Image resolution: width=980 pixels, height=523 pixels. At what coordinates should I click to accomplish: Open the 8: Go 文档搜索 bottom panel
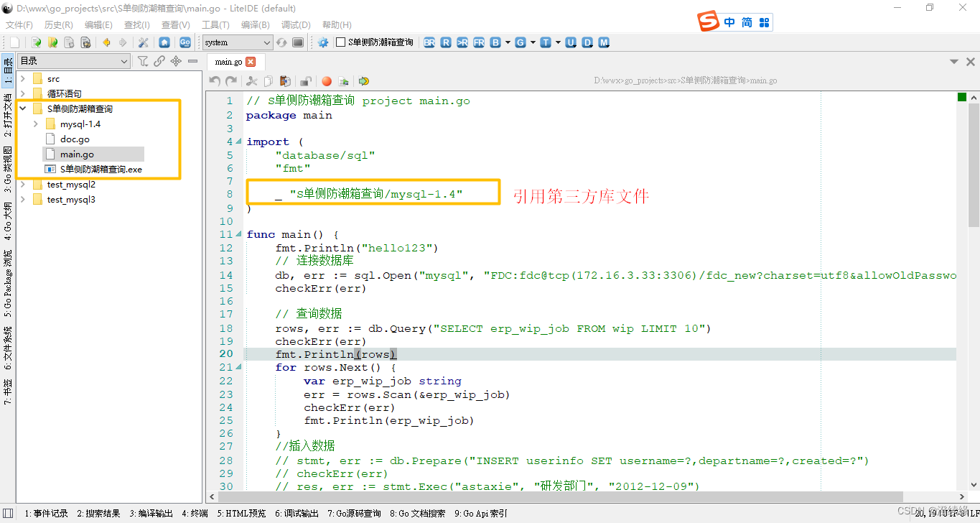point(418,514)
